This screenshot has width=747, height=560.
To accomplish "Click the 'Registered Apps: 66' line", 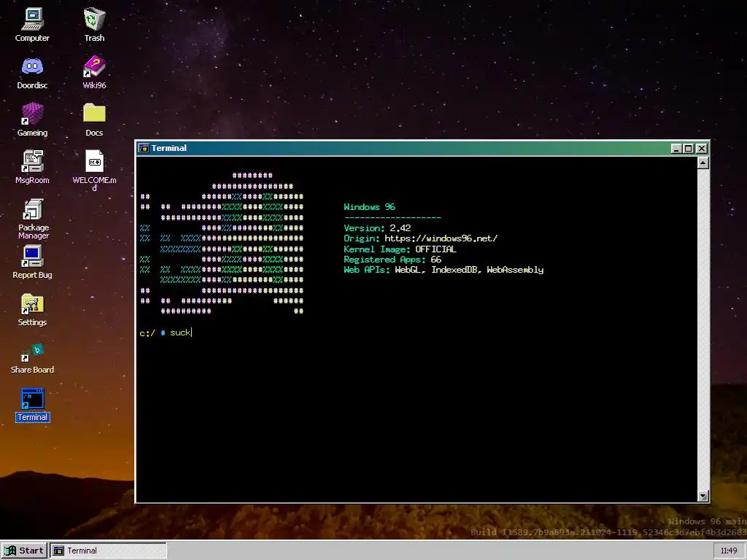I will click(392, 260).
